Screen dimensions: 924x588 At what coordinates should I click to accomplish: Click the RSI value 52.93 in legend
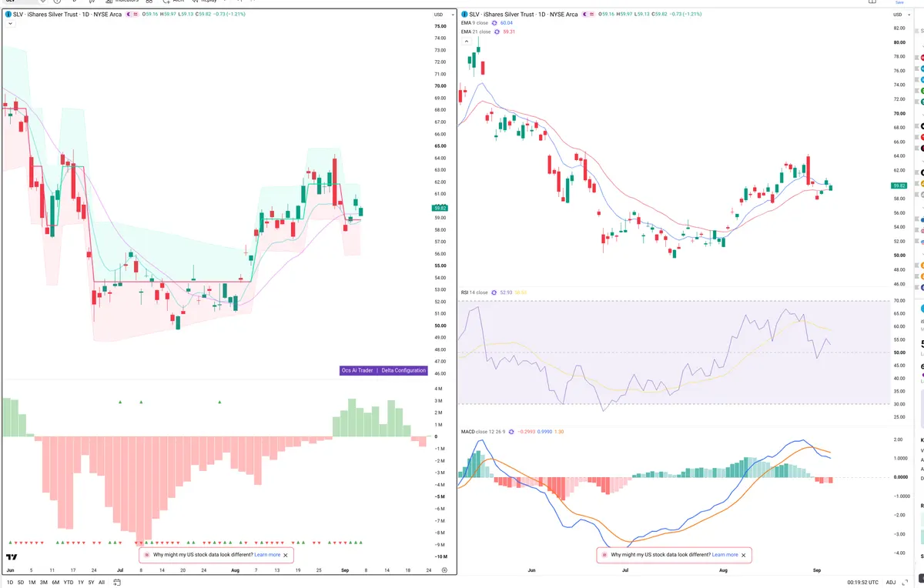click(x=506, y=292)
